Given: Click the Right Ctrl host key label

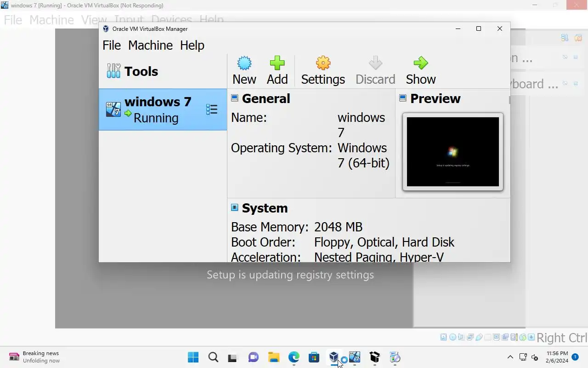Looking at the screenshot, I should point(562,338).
